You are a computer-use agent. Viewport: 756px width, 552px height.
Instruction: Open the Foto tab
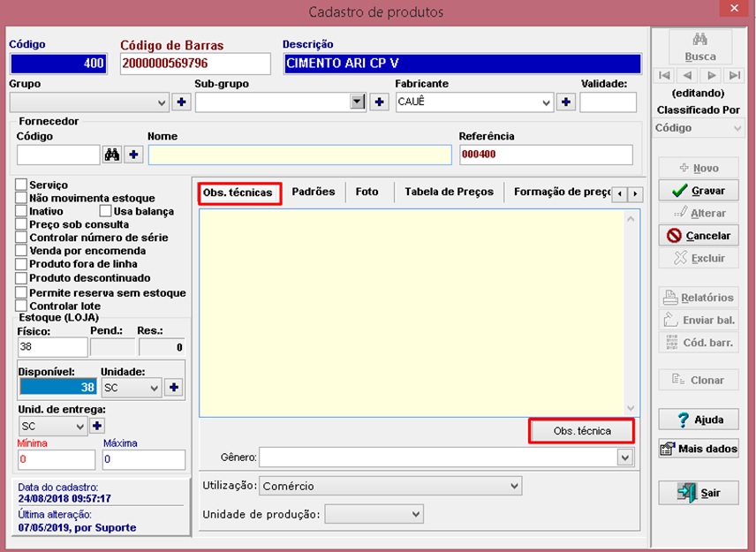coord(367,192)
